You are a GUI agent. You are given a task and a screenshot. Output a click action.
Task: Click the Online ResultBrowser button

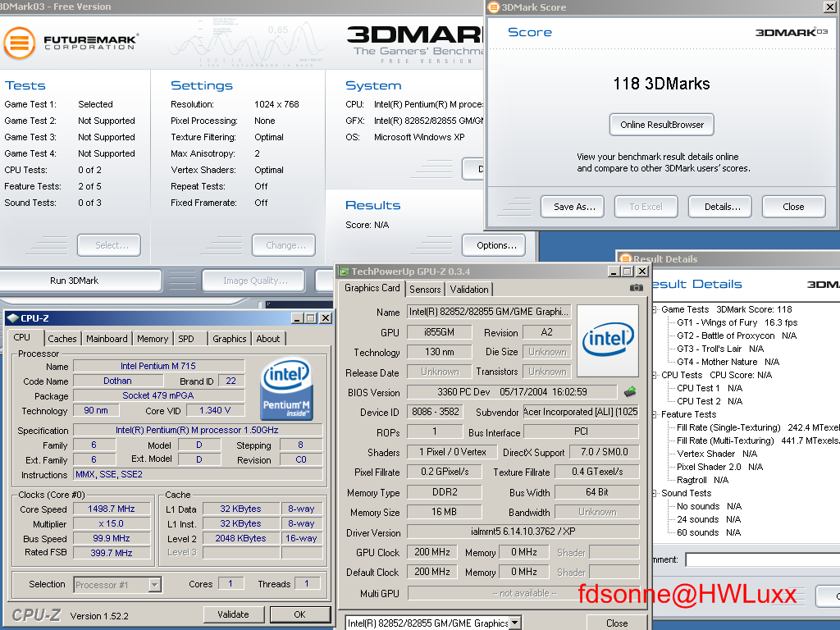(662, 125)
